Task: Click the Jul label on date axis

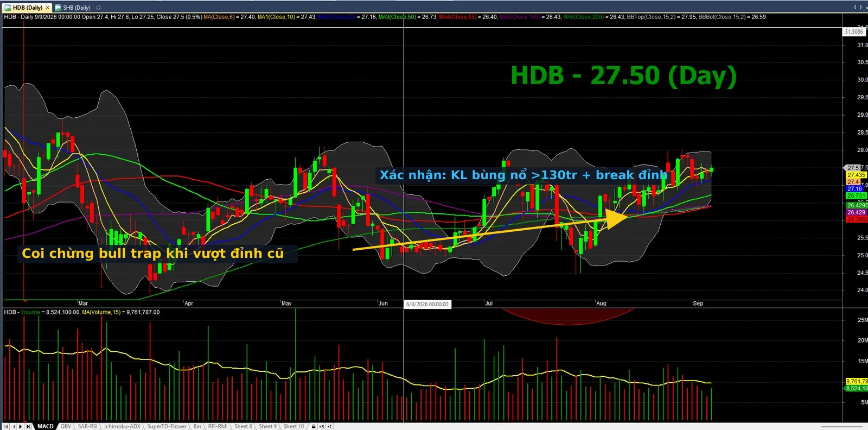Action: tap(489, 303)
